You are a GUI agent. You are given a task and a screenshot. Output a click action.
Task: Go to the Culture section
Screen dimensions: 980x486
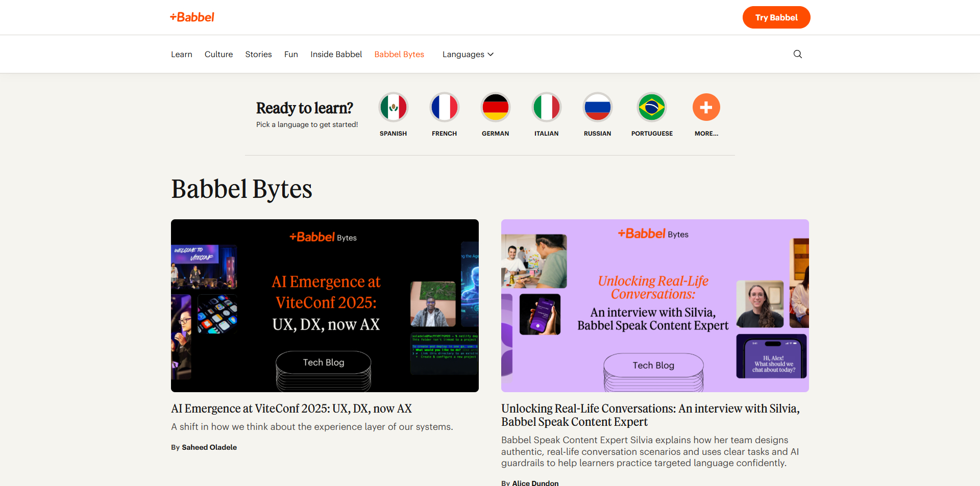(219, 54)
